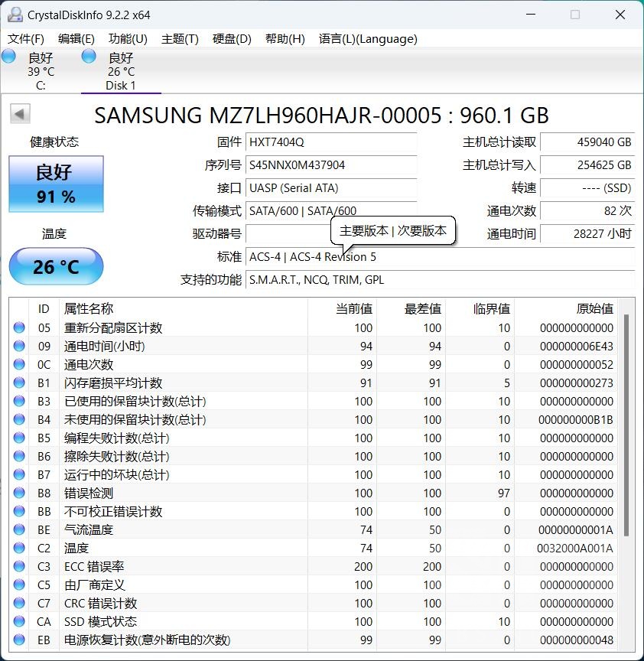Click the 良好 91% health status button

coord(55,184)
